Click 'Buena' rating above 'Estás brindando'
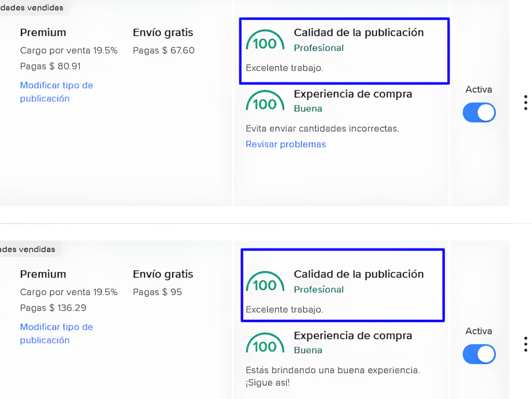Image resolution: width=532 pixels, height=399 pixels. (x=307, y=350)
